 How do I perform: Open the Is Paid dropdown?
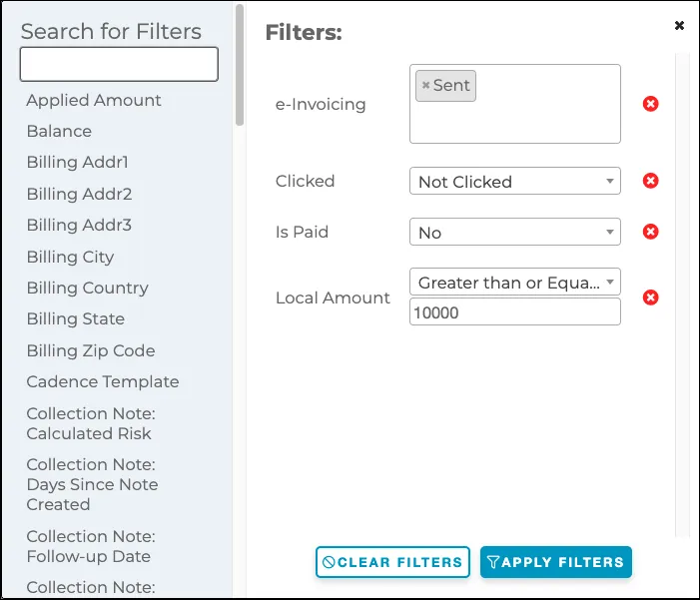pos(514,233)
